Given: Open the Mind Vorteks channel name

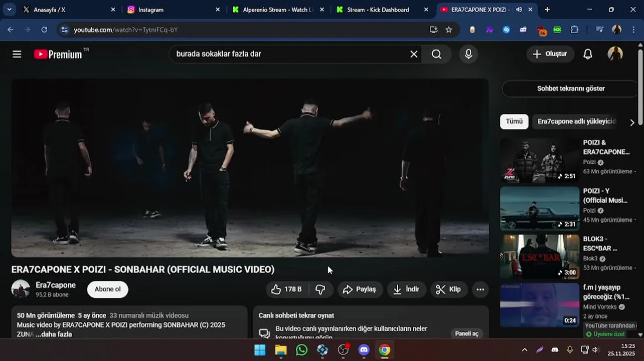Looking at the screenshot, I should point(600,307).
